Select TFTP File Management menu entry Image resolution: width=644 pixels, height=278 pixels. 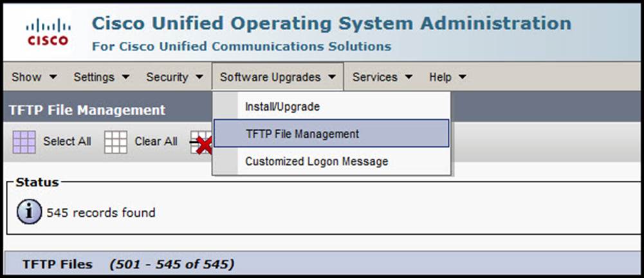tap(302, 134)
